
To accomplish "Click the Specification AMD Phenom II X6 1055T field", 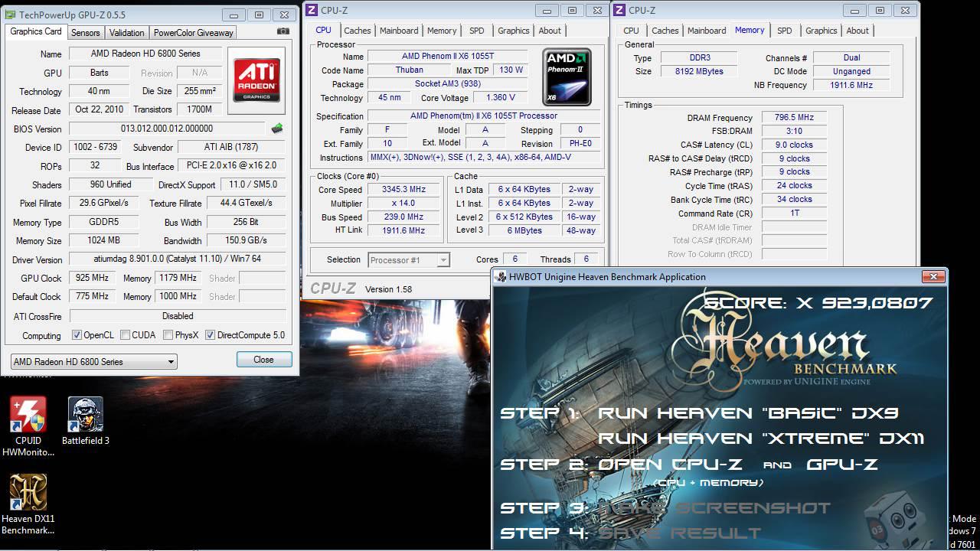I will click(x=484, y=116).
